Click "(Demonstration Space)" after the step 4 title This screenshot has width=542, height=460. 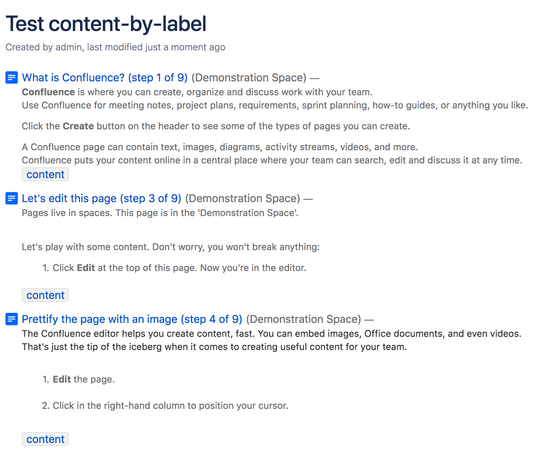(x=303, y=319)
